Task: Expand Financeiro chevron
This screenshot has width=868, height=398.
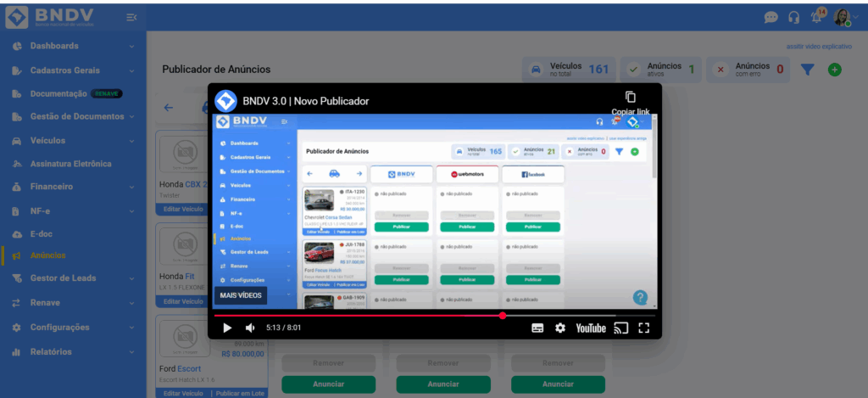Action: (131, 188)
